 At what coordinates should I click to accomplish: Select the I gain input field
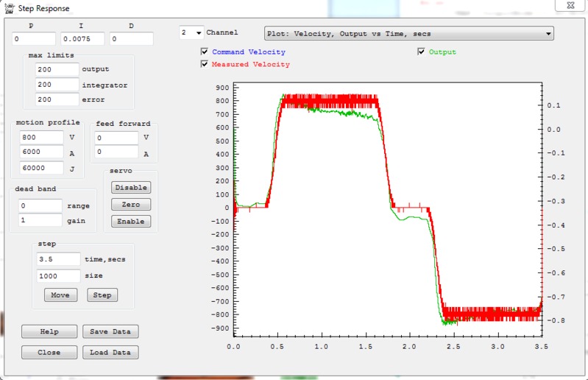pos(82,39)
